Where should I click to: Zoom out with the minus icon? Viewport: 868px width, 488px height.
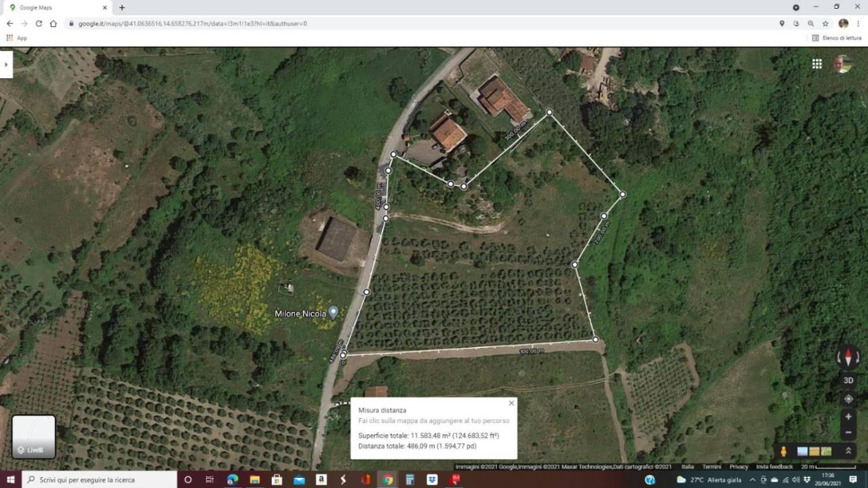(x=848, y=432)
